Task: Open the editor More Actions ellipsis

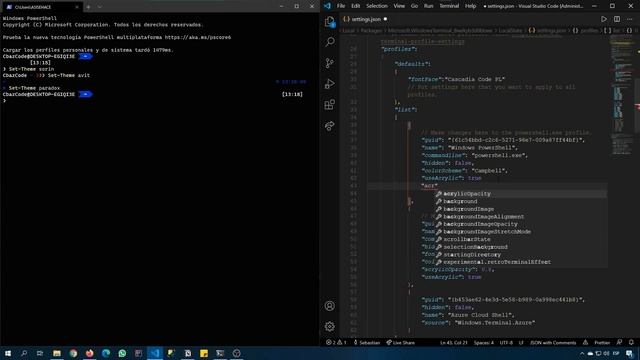Action: (x=630, y=19)
